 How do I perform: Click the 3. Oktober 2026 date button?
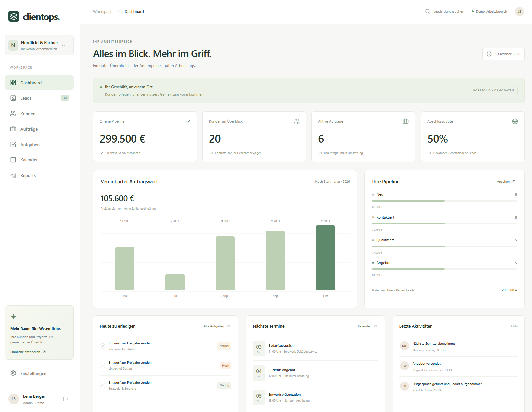click(503, 54)
